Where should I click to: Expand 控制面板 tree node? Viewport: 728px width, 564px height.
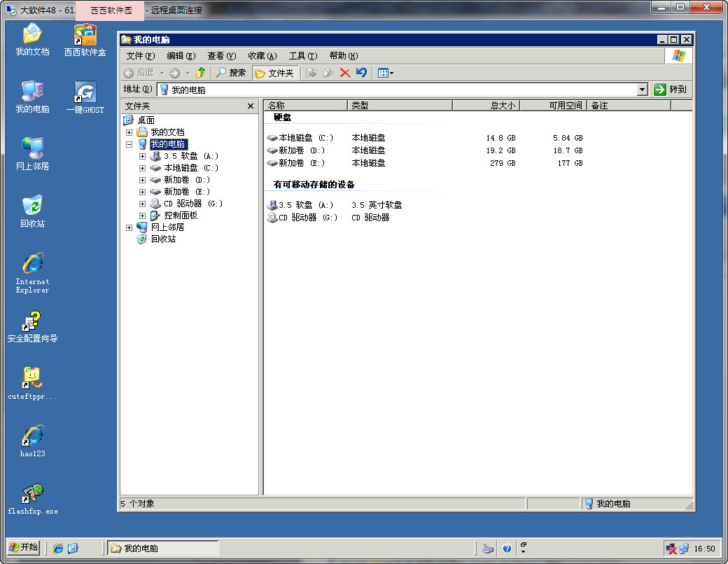coord(143,216)
